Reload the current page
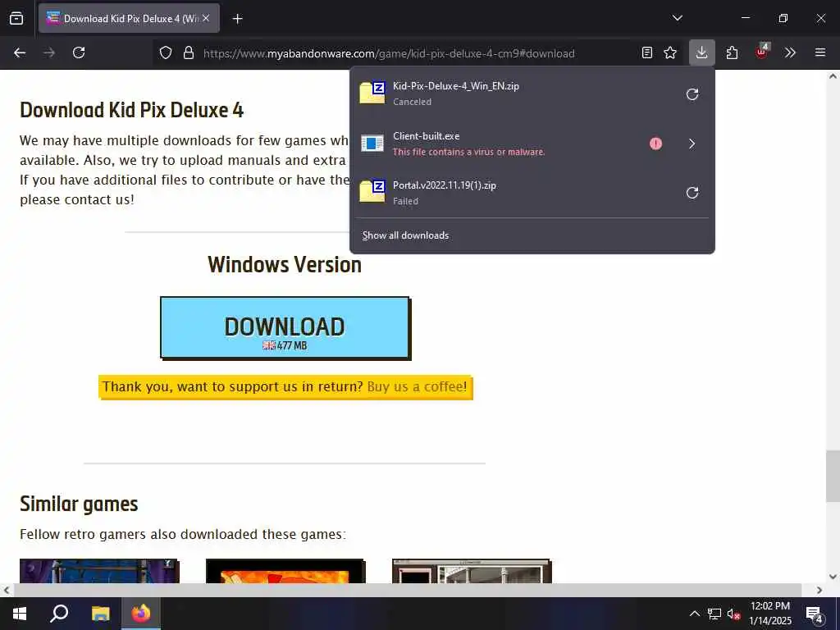The width and height of the screenshot is (840, 630). [79, 52]
